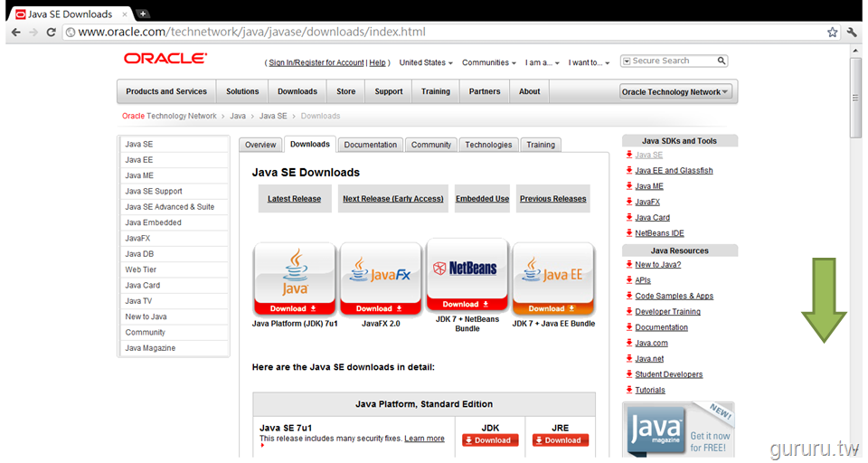
Task: Click Next Release (Early Access) link
Action: point(393,199)
